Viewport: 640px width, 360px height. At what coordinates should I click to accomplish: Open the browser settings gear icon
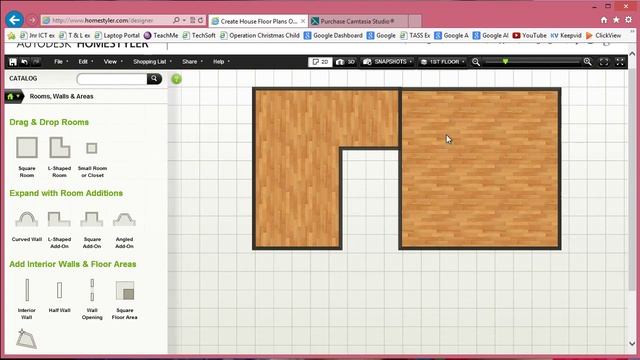click(x=629, y=20)
